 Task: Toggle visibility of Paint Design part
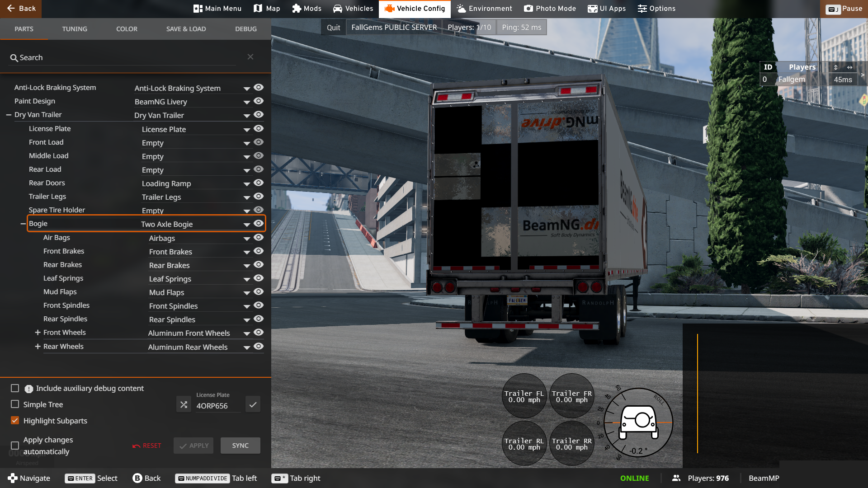tap(259, 101)
